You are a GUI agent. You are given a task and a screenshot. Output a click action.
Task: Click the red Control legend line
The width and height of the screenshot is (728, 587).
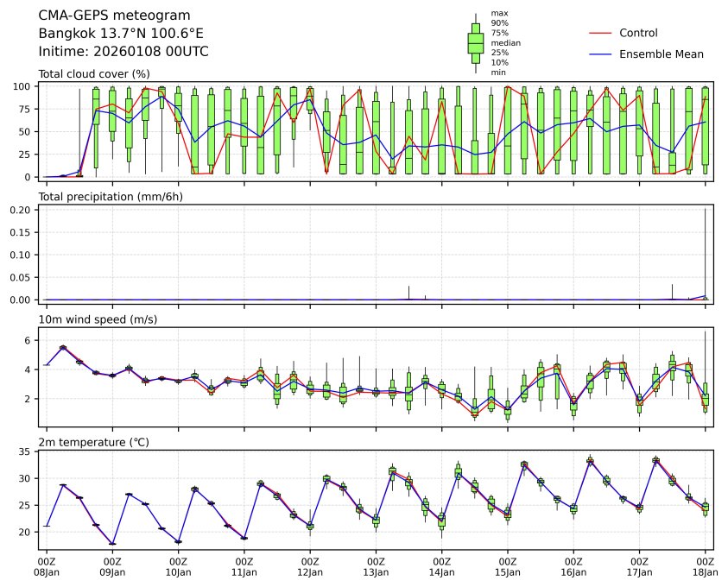pyautogui.click(x=599, y=33)
